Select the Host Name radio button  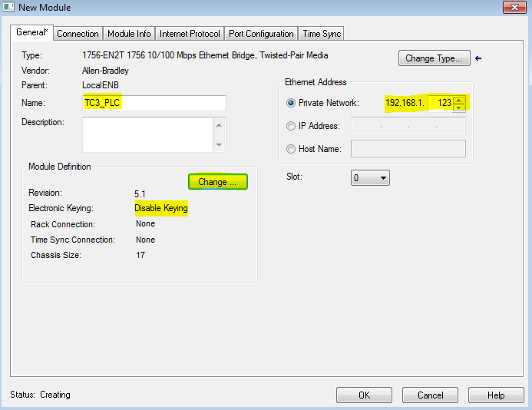[291, 149]
